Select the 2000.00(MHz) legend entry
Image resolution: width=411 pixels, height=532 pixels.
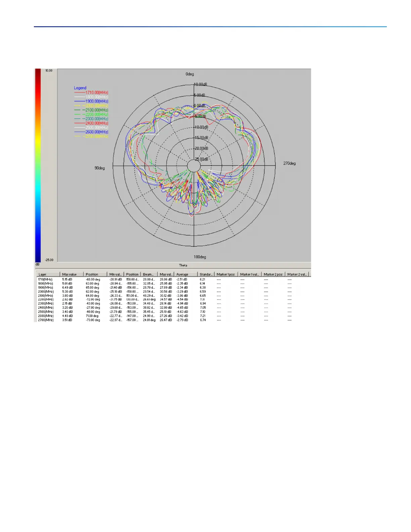[91, 105]
